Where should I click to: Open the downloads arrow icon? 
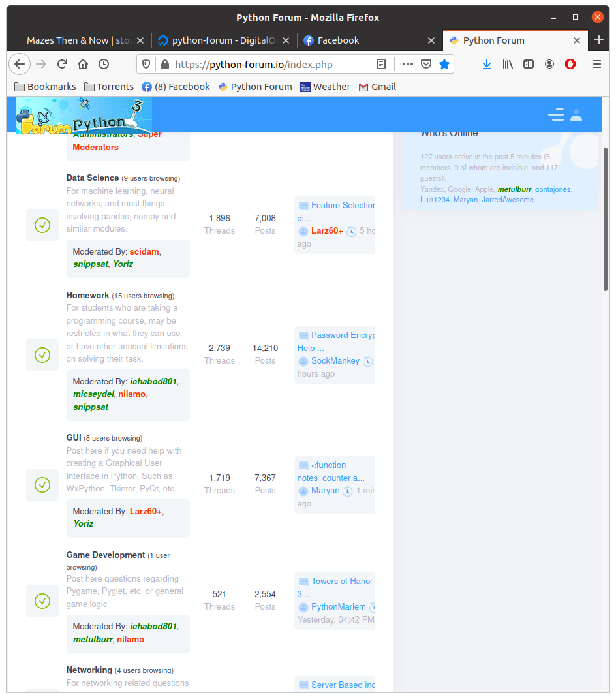point(487,64)
